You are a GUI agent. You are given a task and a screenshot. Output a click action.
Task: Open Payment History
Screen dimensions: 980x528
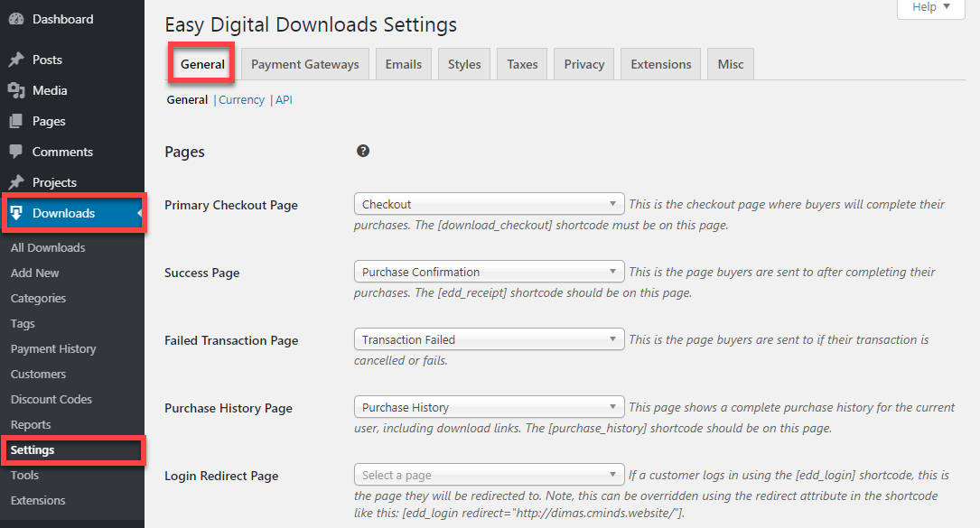53,348
